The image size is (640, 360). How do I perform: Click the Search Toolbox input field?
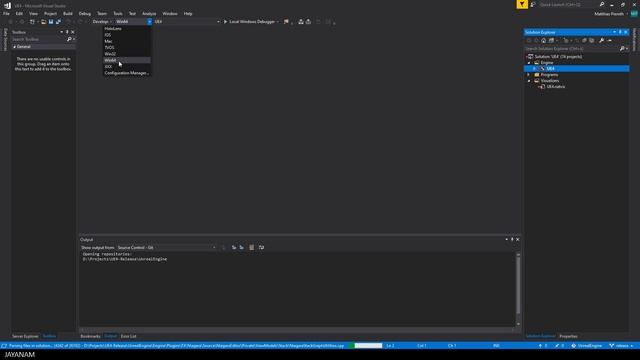pos(38,39)
